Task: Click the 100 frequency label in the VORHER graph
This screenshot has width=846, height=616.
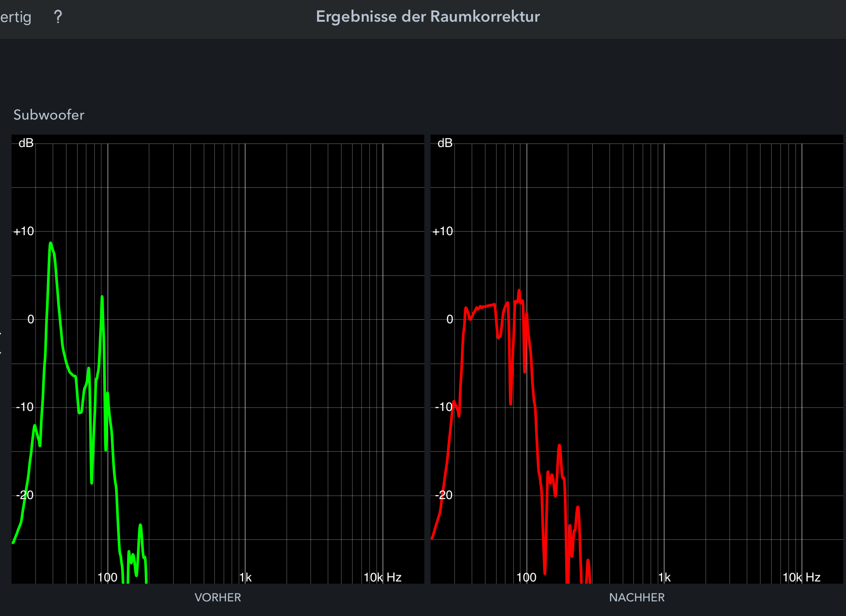Action: pyautogui.click(x=107, y=577)
